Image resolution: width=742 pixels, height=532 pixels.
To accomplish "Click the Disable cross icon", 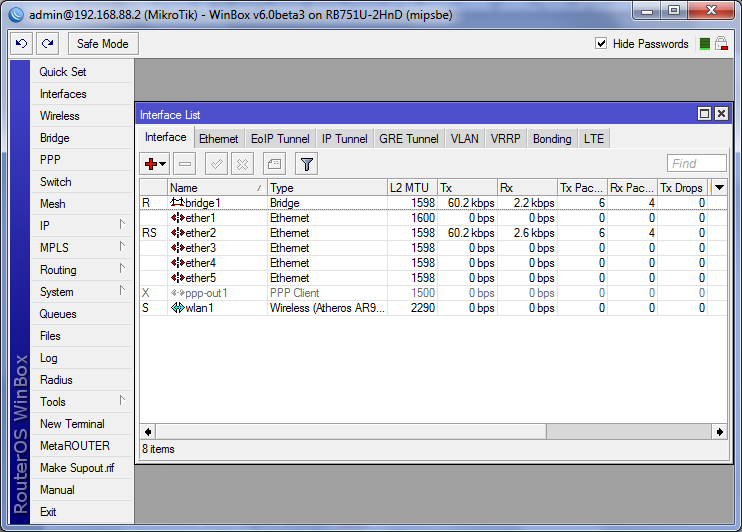I will [x=242, y=164].
